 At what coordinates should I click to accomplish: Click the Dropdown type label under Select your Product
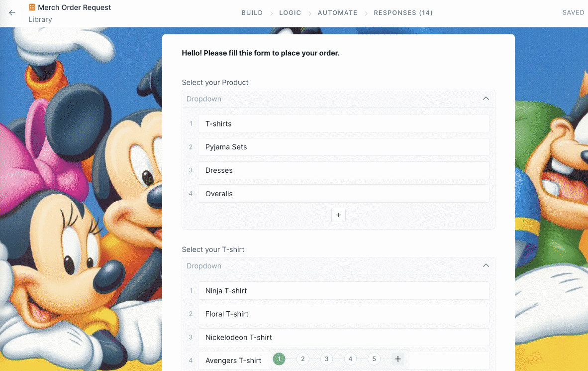(204, 99)
